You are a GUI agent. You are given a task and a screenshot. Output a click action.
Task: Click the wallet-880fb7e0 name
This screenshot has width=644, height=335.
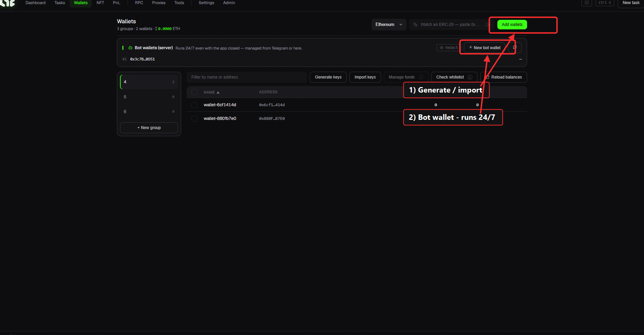pyautogui.click(x=220, y=118)
